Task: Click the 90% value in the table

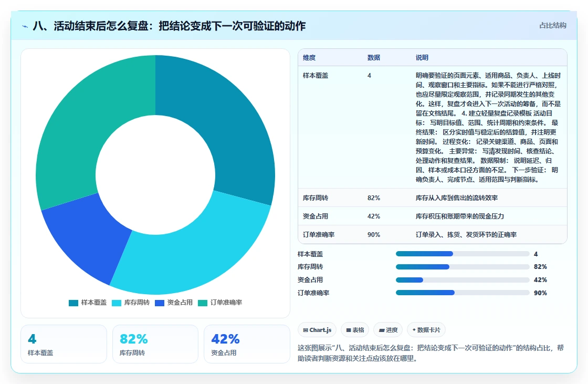Action: (374, 235)
